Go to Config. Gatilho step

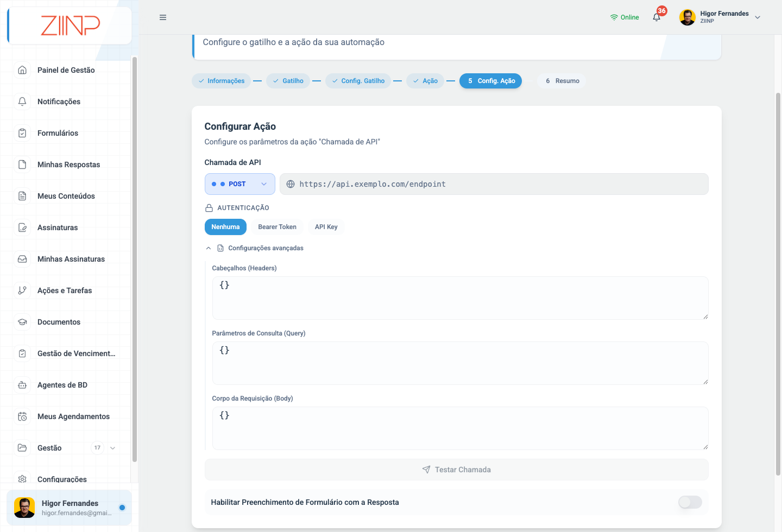[358, 81]
